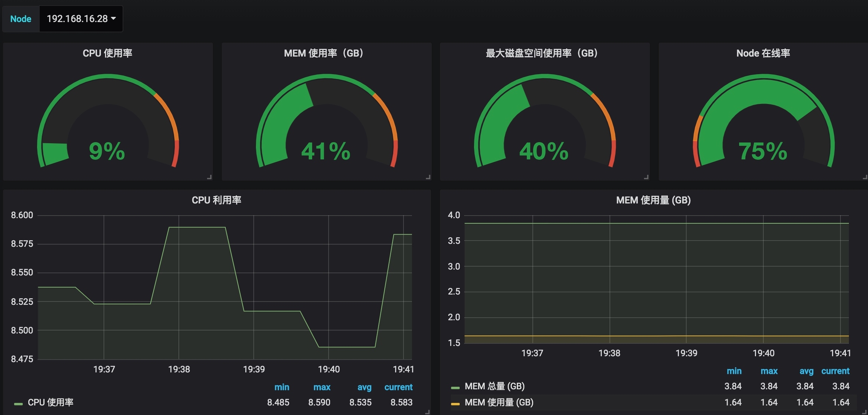Viewport: 868px width, 415px height.
Task: Toggle the CPU 使用率 legend series
Action: 50,403
